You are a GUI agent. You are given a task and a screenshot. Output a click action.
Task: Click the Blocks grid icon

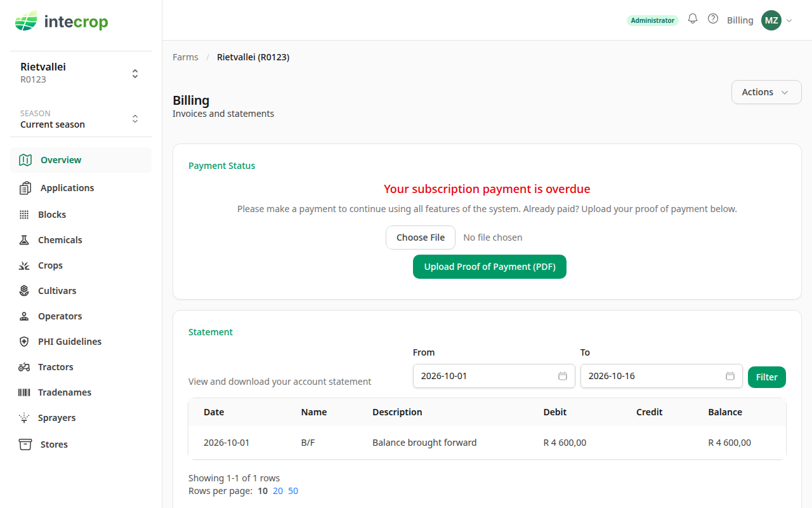(x=24, y=215)
